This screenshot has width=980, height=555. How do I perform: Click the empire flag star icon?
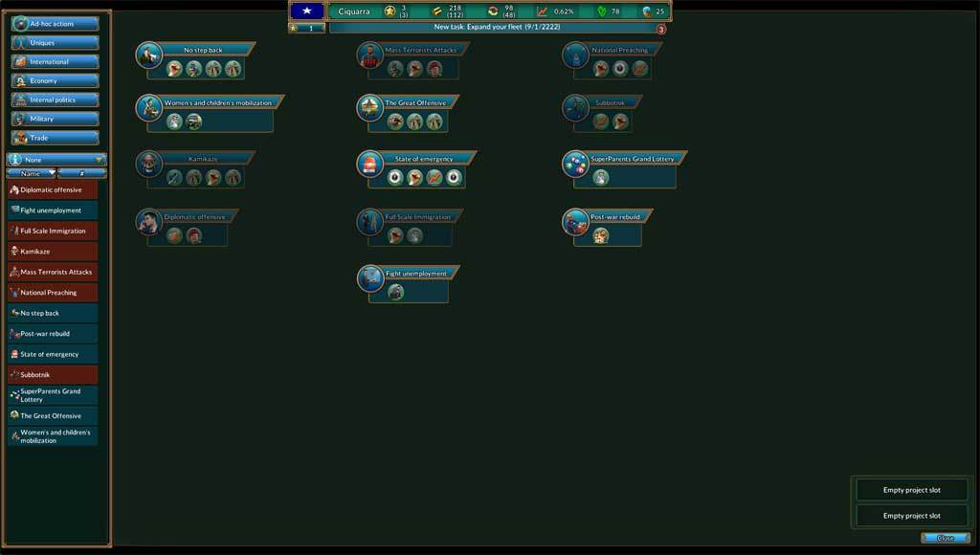pyautogui.click(x=307, y=11)
